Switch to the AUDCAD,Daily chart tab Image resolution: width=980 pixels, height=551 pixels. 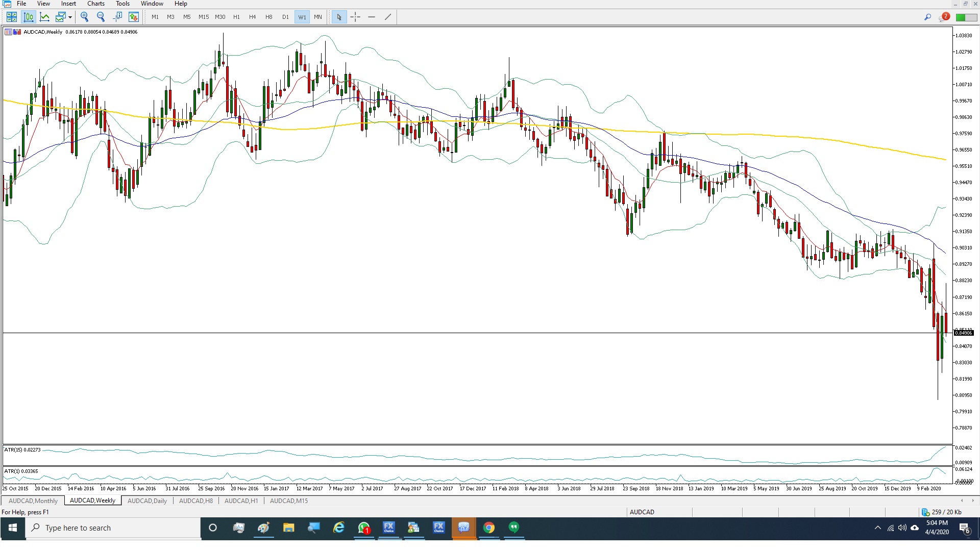click(x=147, y=501)
